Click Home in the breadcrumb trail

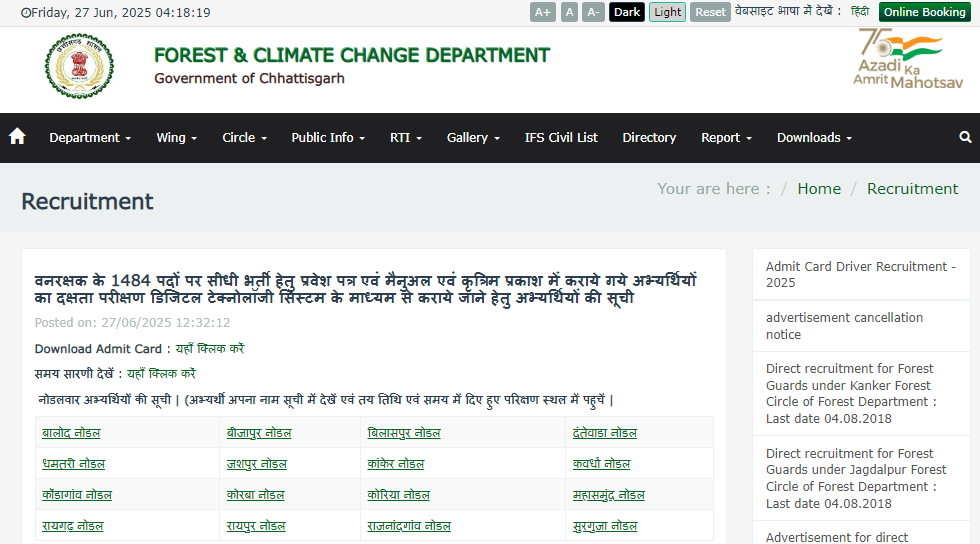pos(818,188)
